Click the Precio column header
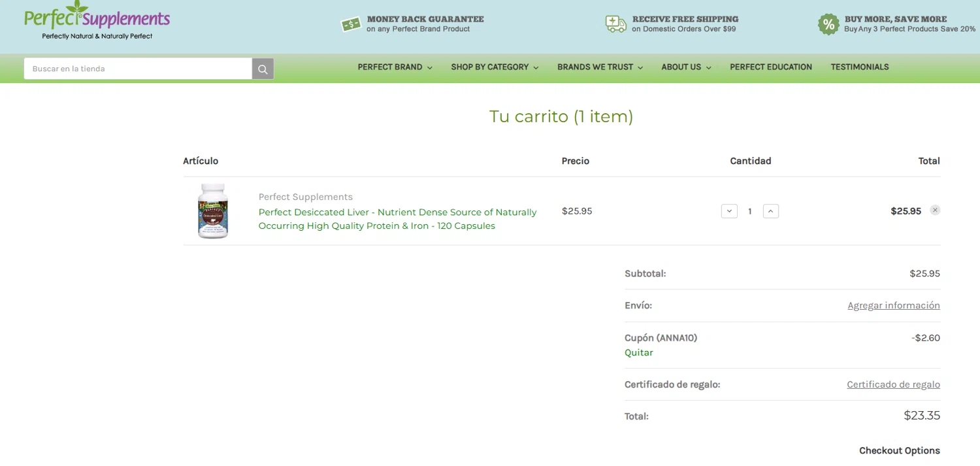Viewport: 980px width, 466px height. pos(576,161)
